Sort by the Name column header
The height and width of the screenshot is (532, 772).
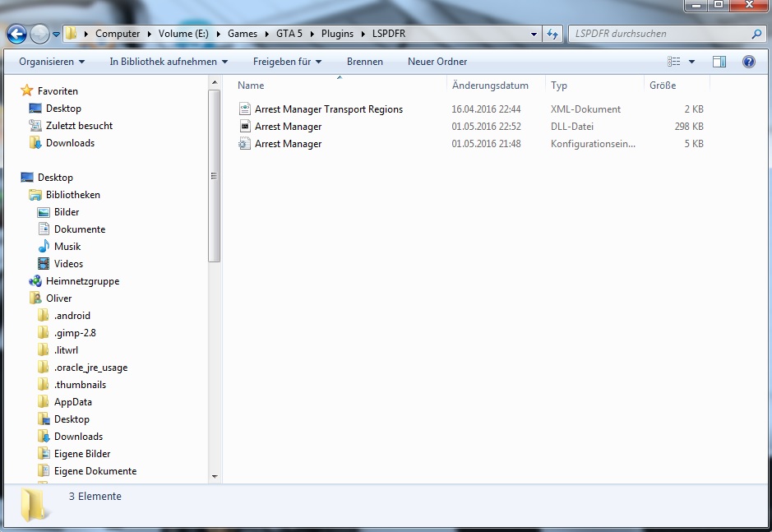point(251,86)
